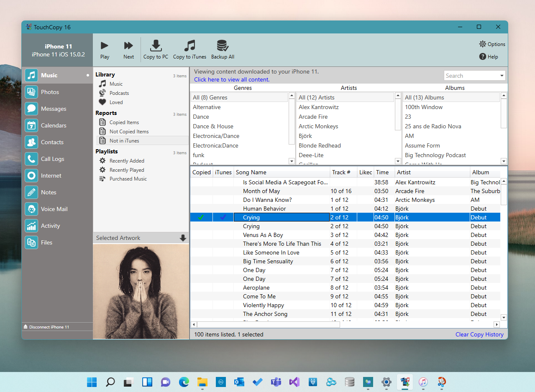Image resolution: width=535 pixels, height=392 pixels.
Task: Click the 'Click here to view all content' link
Action: point(232,79)
